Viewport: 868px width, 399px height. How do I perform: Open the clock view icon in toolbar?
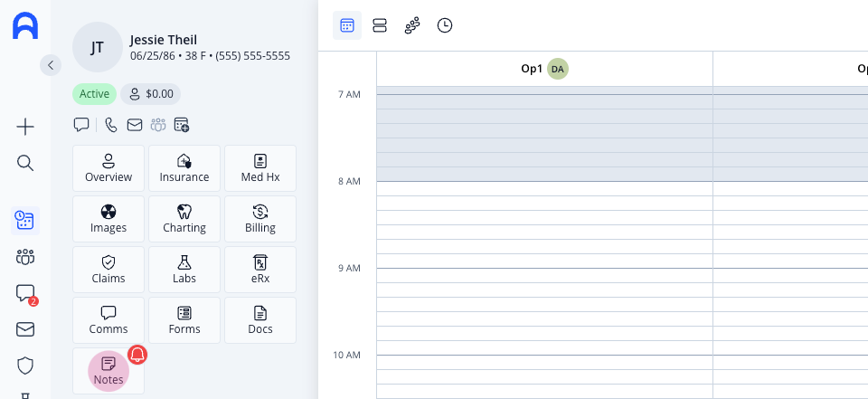point(445,25)
